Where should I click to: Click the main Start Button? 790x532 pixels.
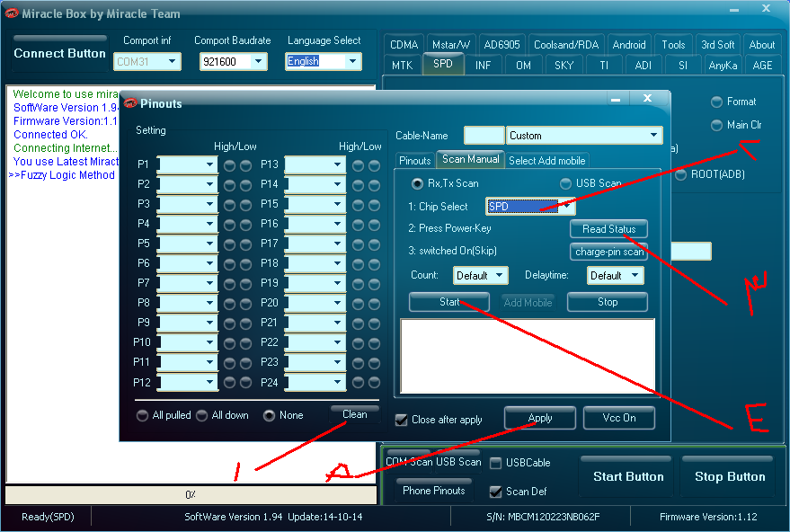627,476
